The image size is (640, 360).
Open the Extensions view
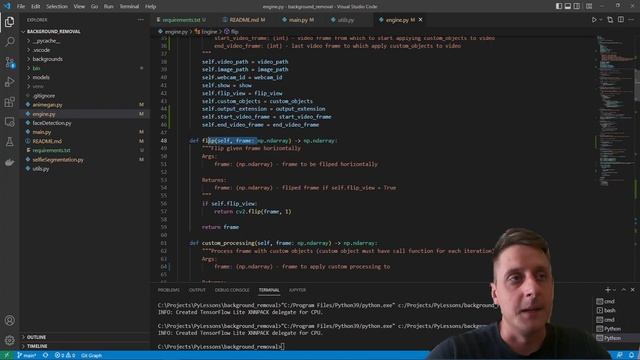(x=9, y=102)
